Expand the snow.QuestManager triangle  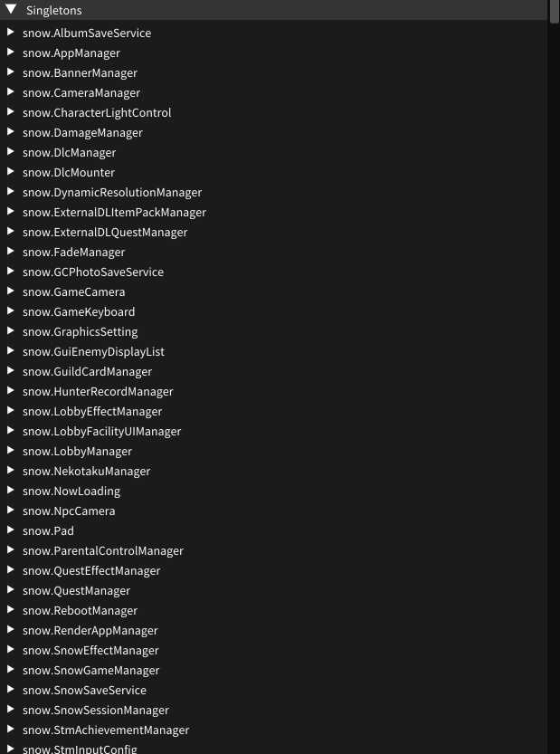pos(10,590)
